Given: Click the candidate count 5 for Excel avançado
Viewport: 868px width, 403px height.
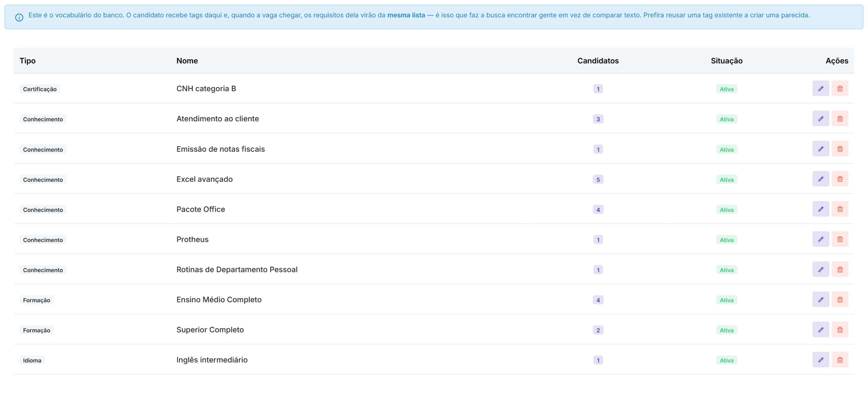Looking at the screenshot, I should click(598, 179).
